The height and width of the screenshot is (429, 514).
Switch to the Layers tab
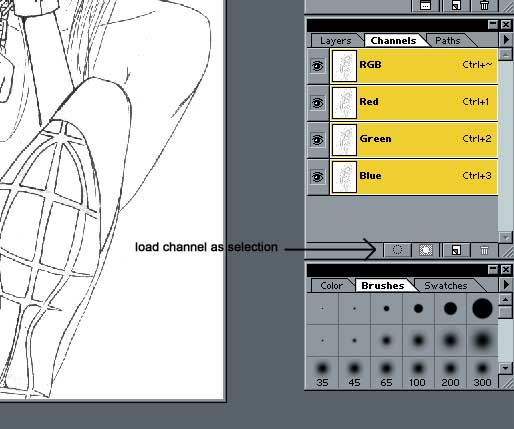336,41
